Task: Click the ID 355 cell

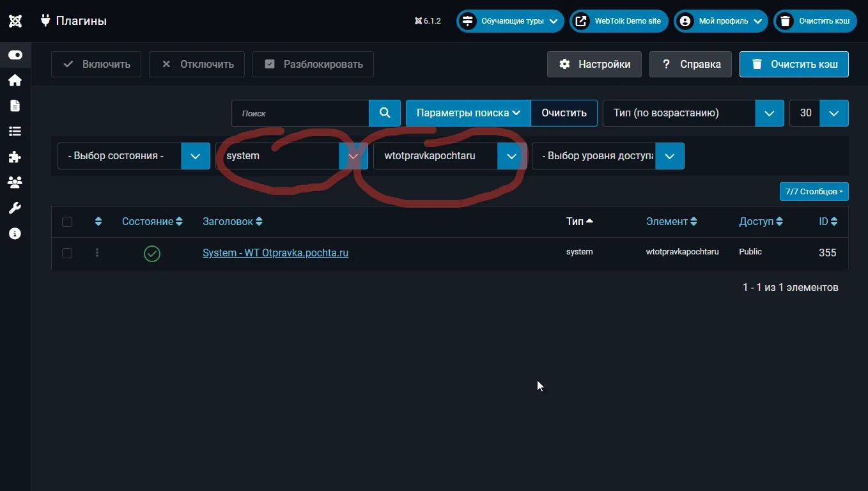Action: [x=828, y=253]
